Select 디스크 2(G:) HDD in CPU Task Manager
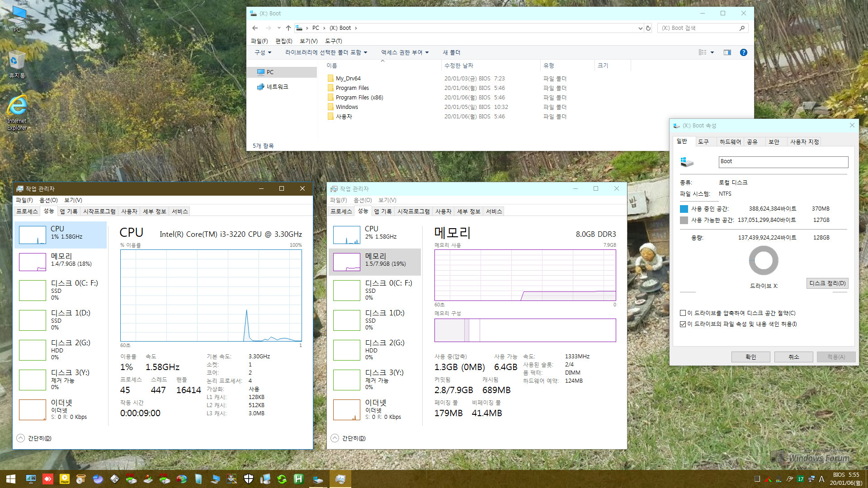Viewport: 868px width, 488px height. pos(61,350)
